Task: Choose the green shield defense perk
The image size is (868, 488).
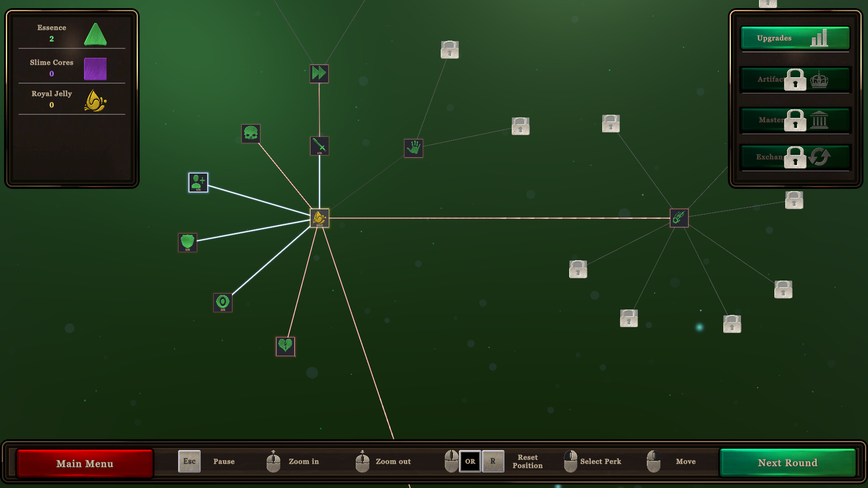Action: click(x=187, y=243)
